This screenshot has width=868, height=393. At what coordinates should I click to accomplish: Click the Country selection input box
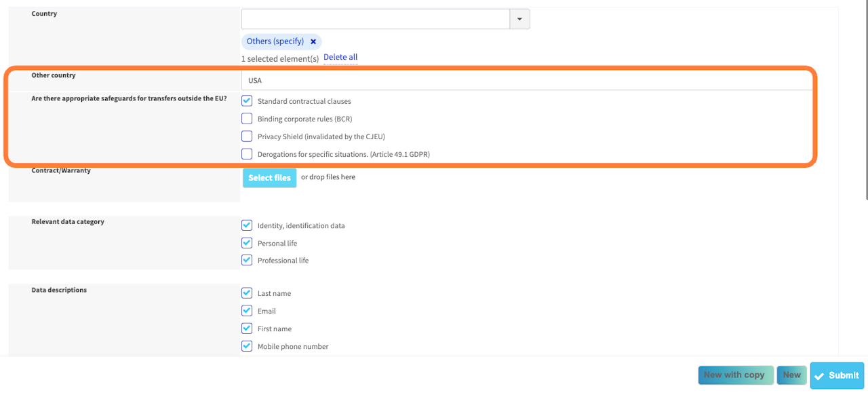(x=375, y=19)
